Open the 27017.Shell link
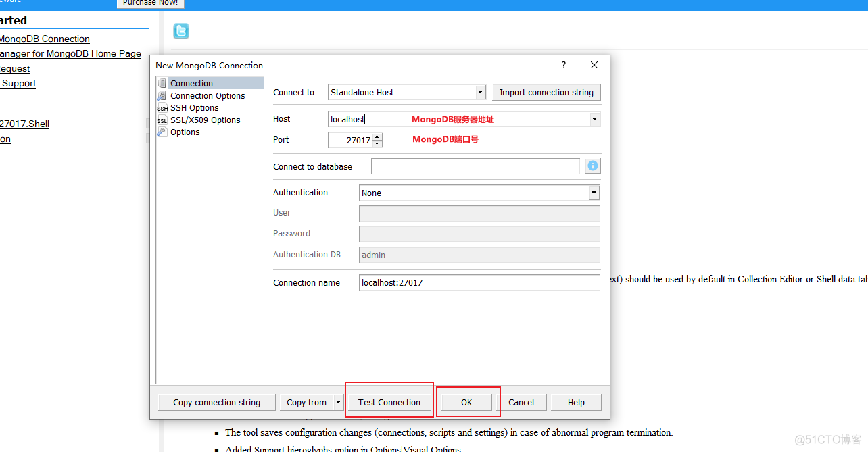 tap(24, 124)
